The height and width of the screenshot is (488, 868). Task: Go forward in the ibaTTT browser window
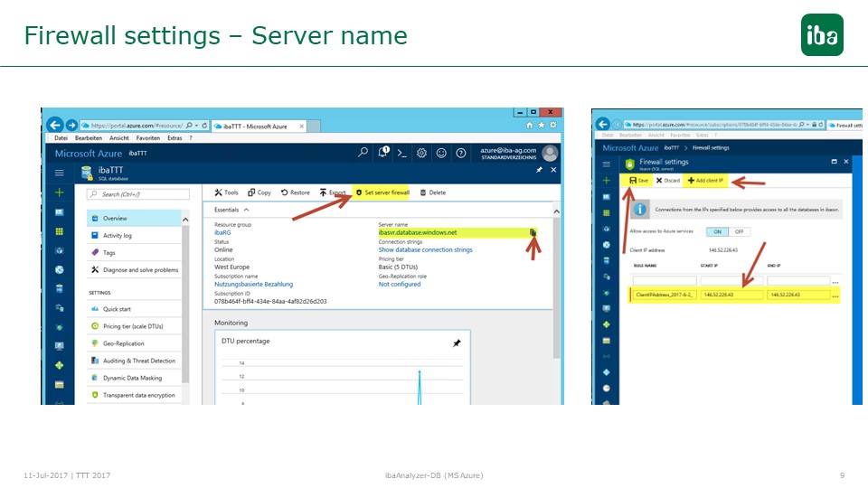[71, 125]
